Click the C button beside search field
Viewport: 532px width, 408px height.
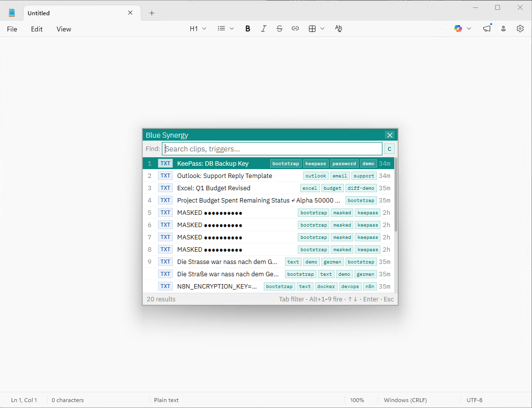pos(389,149)
